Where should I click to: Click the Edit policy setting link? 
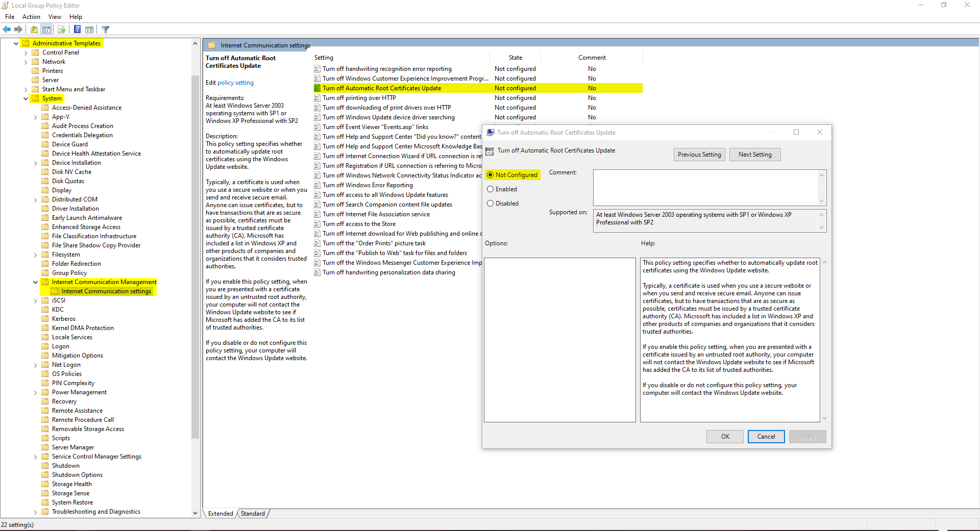(x=235, y=83)
